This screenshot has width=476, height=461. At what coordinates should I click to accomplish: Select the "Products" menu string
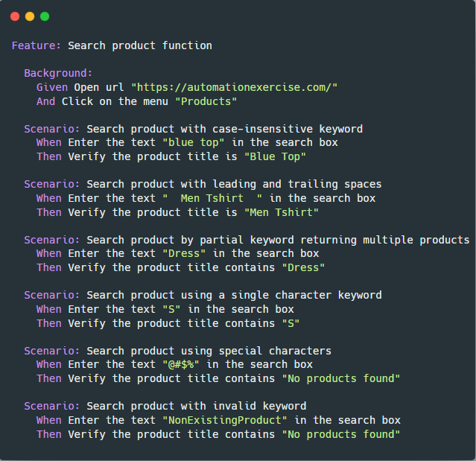click(206, 101)
